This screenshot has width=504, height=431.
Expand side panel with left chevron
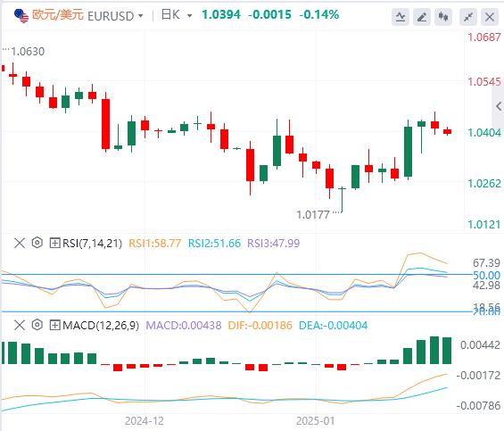click(x=499, y=106)
